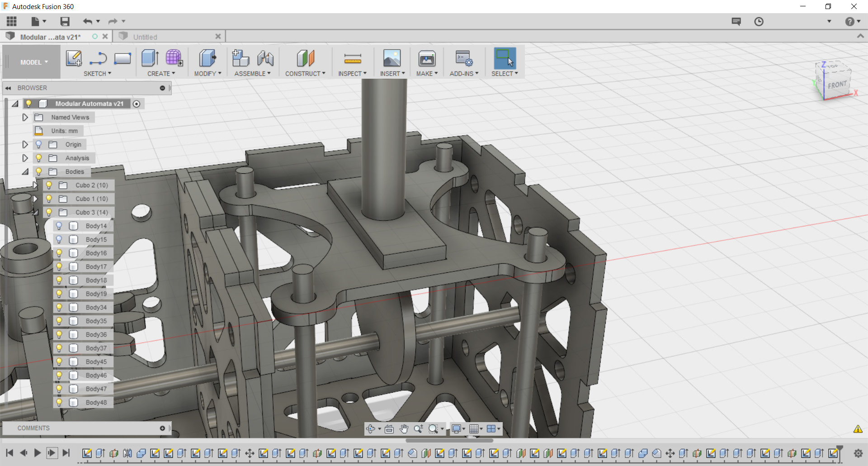This screenshot has height=466, width=868.
Task: Click the Redo arrow
Action: point(113,21)
